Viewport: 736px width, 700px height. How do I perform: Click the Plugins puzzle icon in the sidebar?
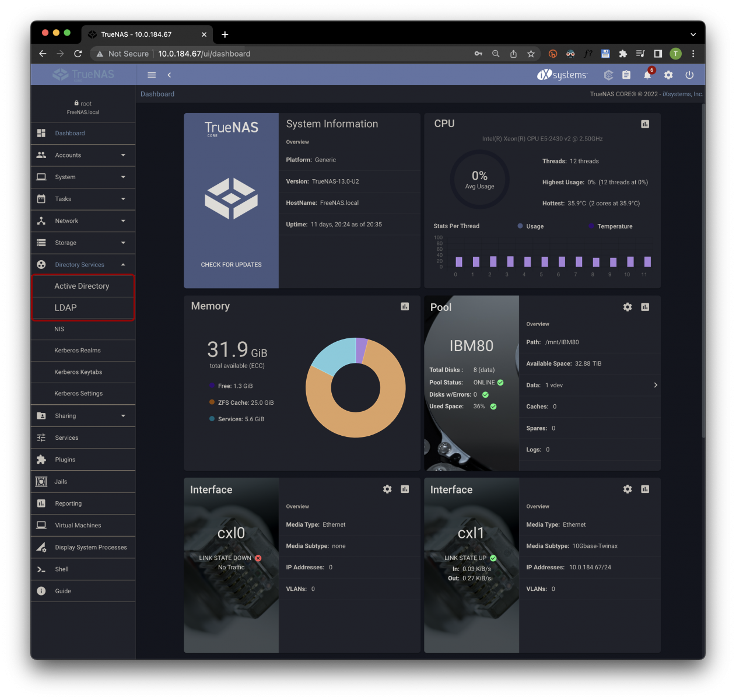(x=41, y=460)
